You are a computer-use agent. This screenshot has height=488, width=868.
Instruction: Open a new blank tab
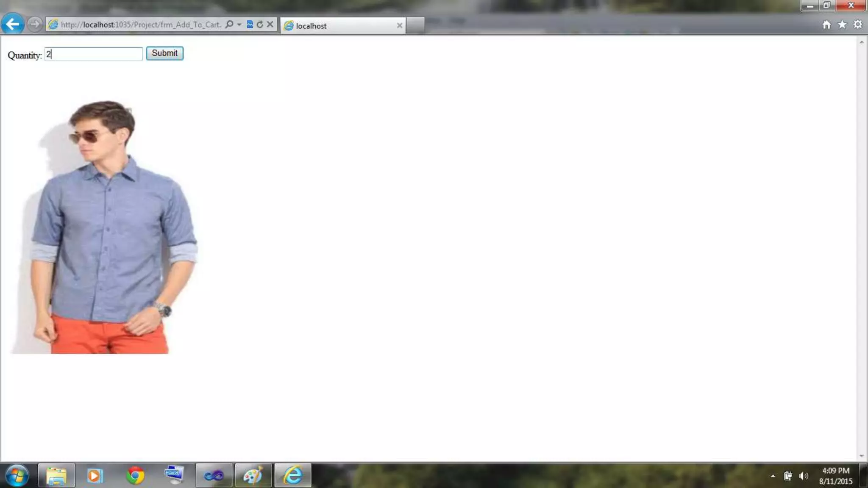pyautogui.click(x=415, y=25)
